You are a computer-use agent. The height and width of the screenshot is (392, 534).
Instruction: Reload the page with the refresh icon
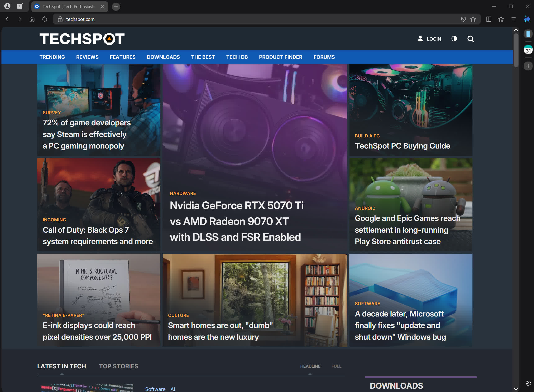point(45,19)
